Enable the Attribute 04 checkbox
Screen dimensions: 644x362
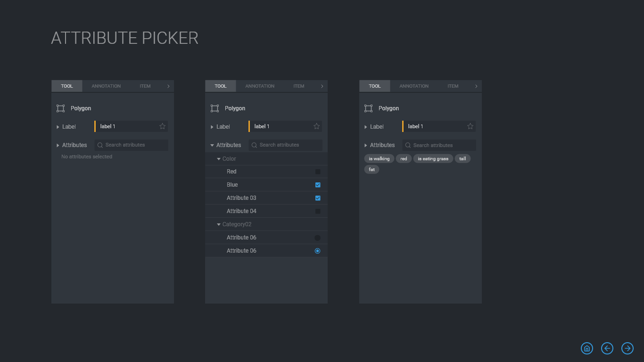click(x=318, y=211)
